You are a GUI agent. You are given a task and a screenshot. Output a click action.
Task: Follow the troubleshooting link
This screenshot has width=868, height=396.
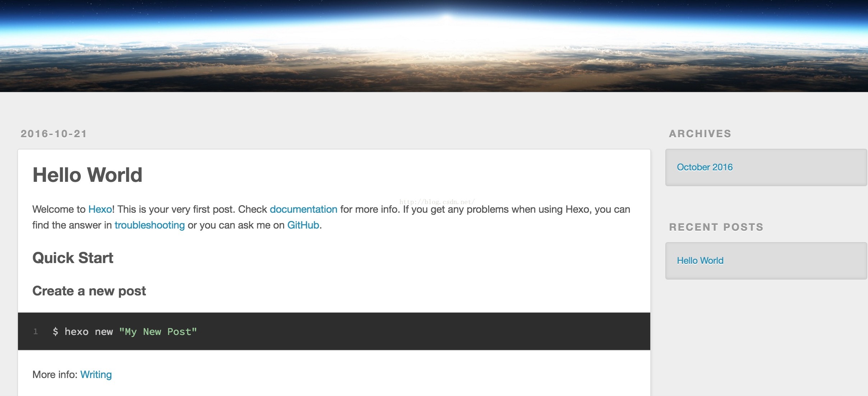pos(149,225)
